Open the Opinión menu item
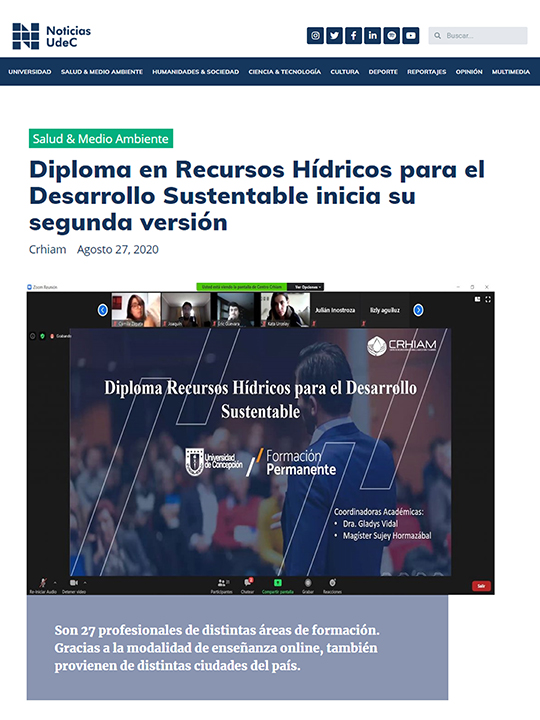 (x=469, y=72)
